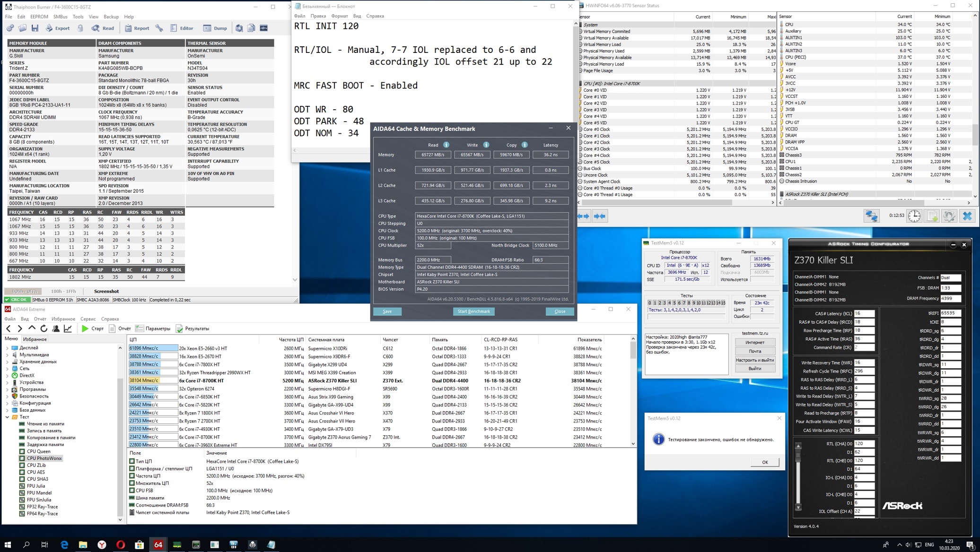Expand the Дисплей tree node

tap(7, 348)
